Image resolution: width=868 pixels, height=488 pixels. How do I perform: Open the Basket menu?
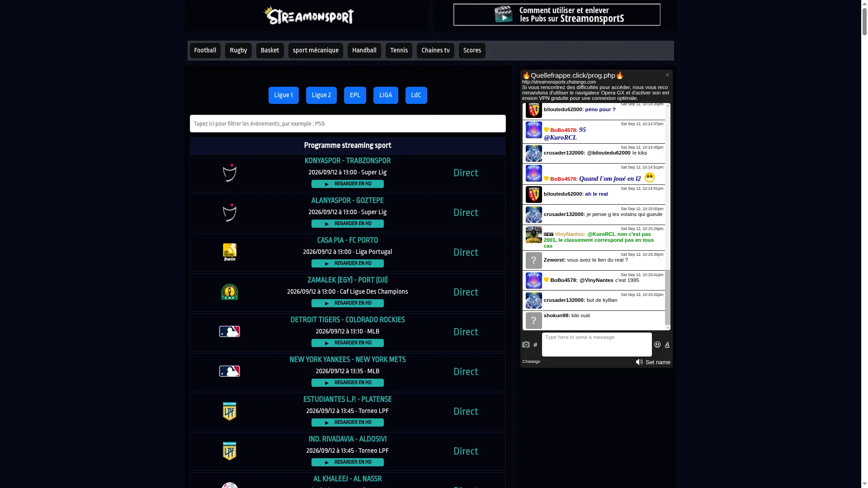(270, 51)
